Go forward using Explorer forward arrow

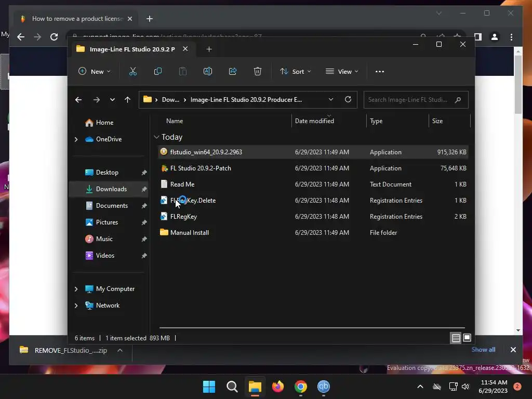click(x=96, y=100)
